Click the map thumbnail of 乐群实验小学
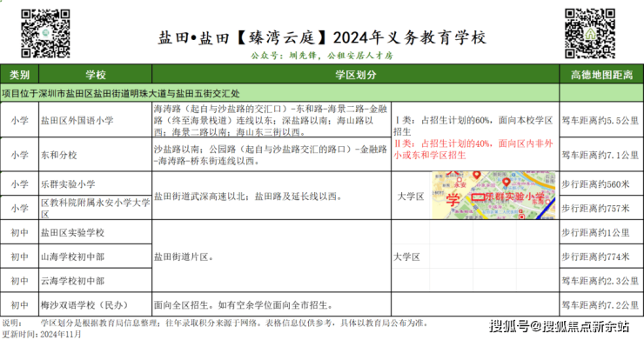Viewport: 644px width, 340px height. pos(493,195)
